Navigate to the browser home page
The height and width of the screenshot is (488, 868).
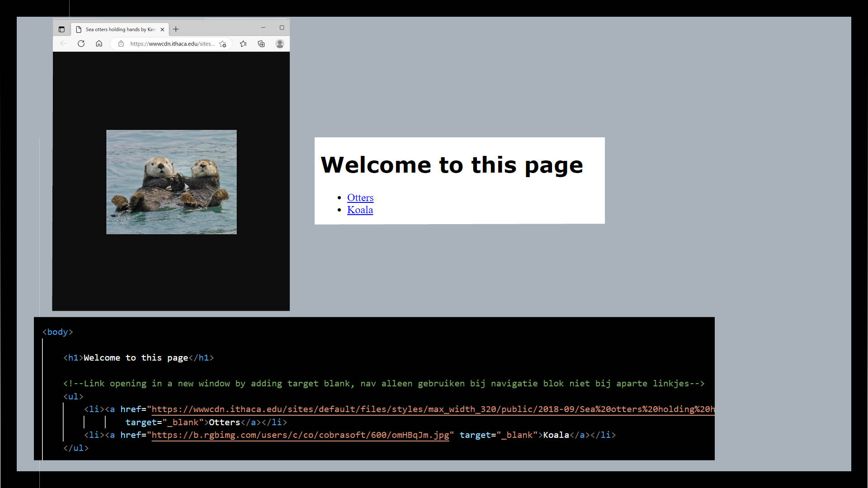click(x=99, y=44)
